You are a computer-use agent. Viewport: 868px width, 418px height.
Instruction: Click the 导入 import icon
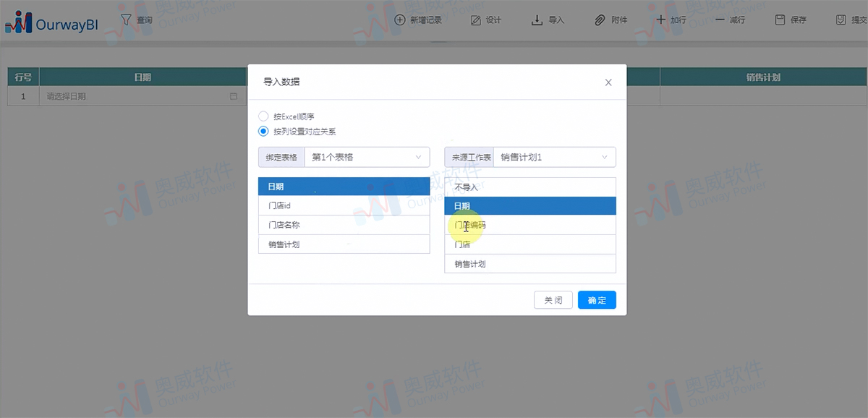(x=535, y=20)
